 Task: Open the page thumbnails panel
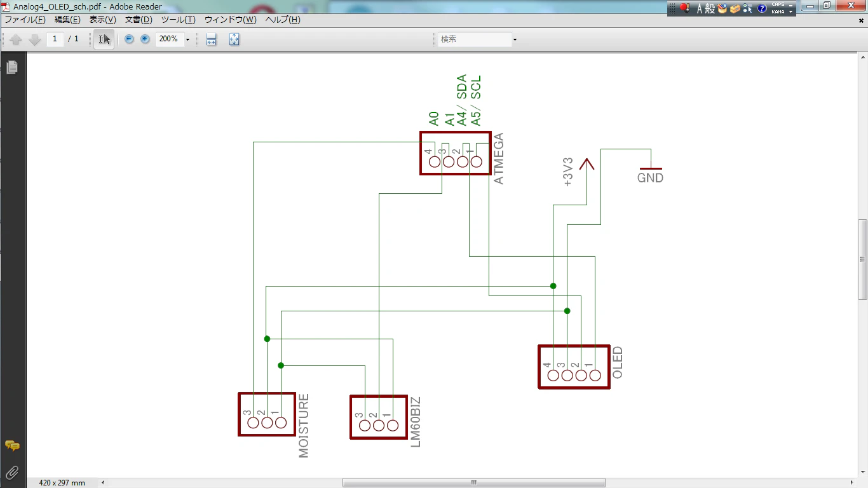pos(11,67)
